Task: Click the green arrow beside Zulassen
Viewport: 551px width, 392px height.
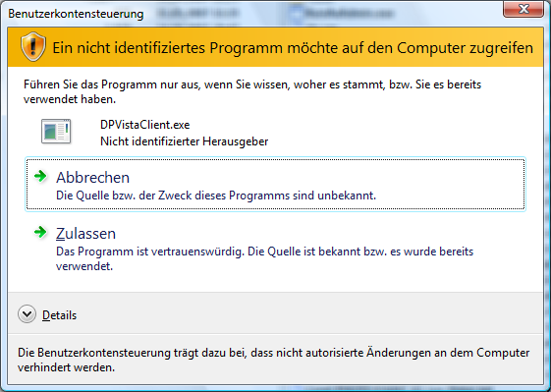Action: click(x=40, y=232)
